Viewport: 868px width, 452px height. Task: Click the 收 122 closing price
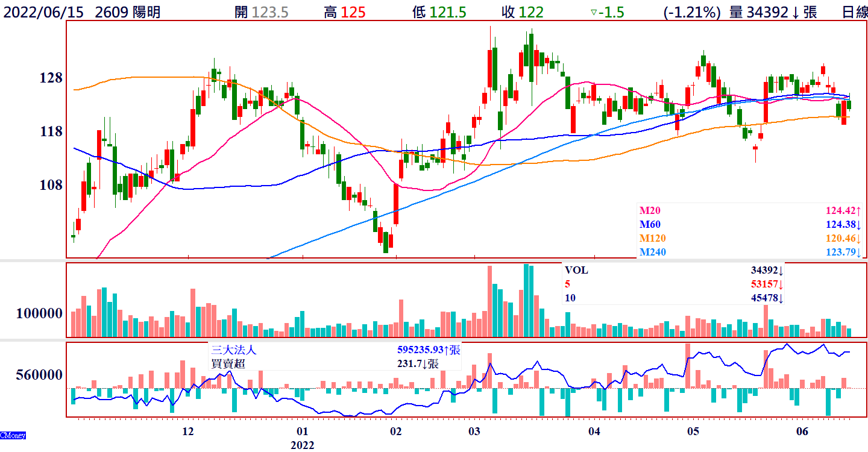(523, 12)
